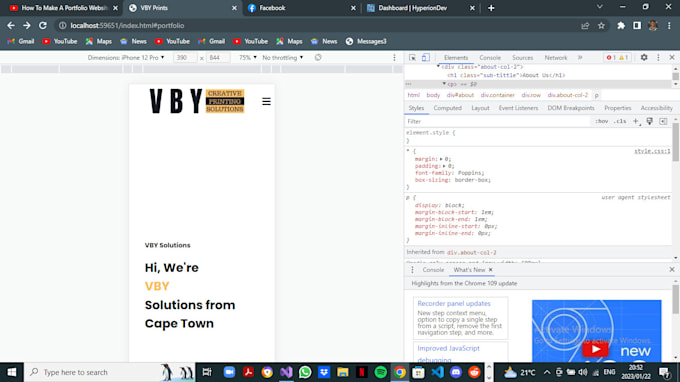680x382 pixels.
Task: Open Recorder panel updates link
Action: 454,304
